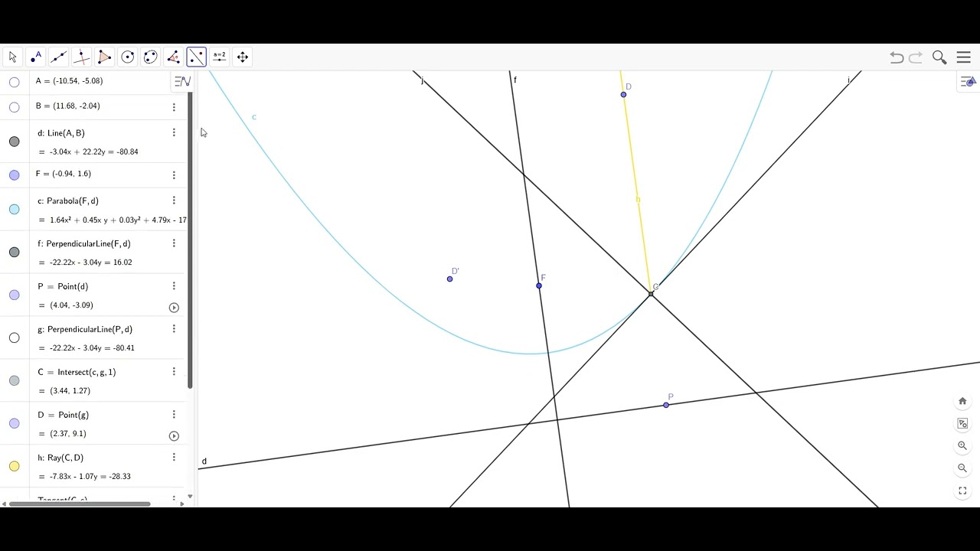Open the three-dot menu for point F

[x=174, y=175]
